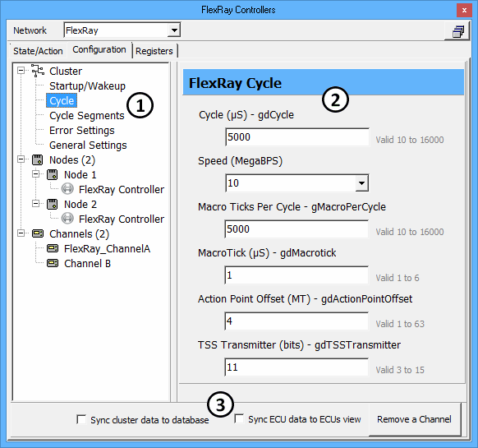
Task: Select FlexRay Controller label under Node 2
Action: [x=122, y=219]
